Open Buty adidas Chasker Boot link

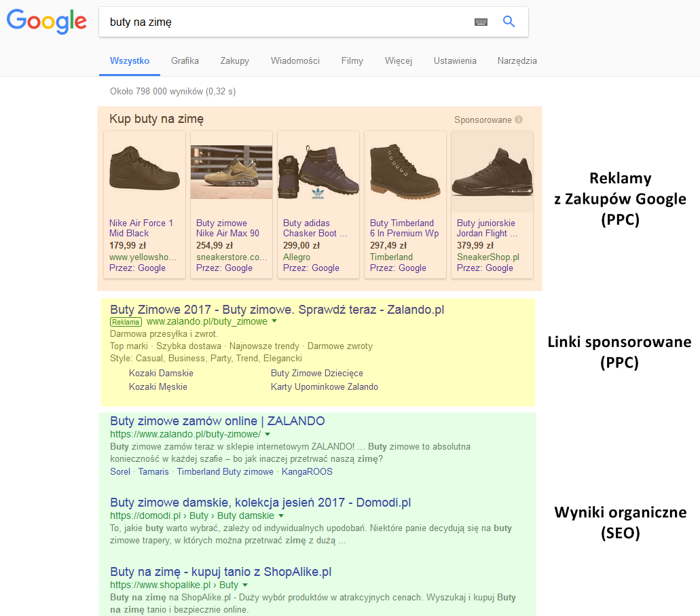(x=315, y=228)
